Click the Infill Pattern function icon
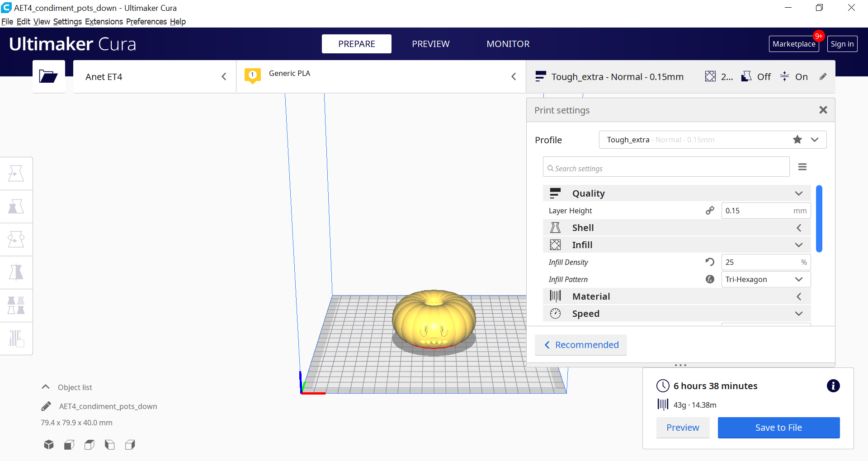Viewport: 868px width, 461px height. (710, 279)
